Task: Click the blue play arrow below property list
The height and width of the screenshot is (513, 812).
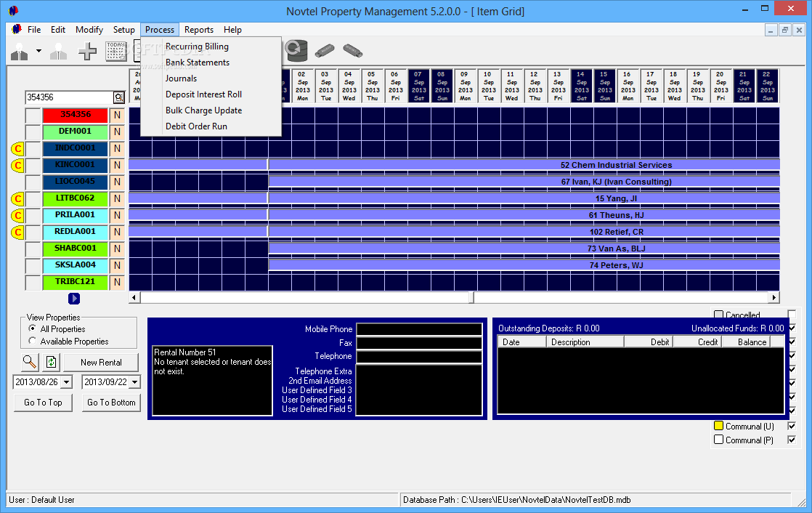Action: click(74, 299)
